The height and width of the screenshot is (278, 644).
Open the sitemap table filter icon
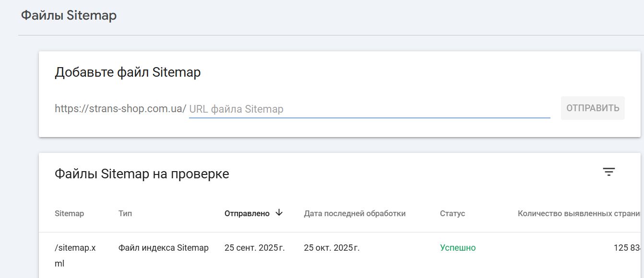(x=608, y=173)
